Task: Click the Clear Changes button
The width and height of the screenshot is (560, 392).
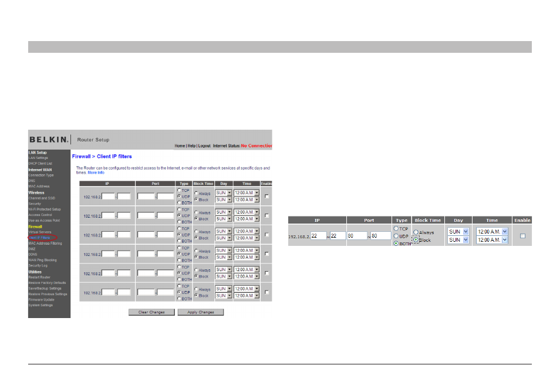Action: click(x=151, y=312)
